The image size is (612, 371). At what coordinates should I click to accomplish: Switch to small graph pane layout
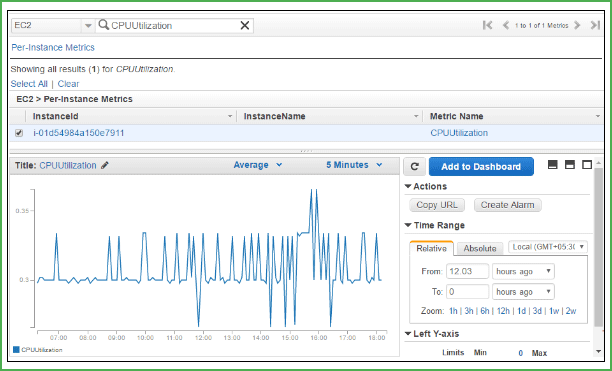click(553, 165)
